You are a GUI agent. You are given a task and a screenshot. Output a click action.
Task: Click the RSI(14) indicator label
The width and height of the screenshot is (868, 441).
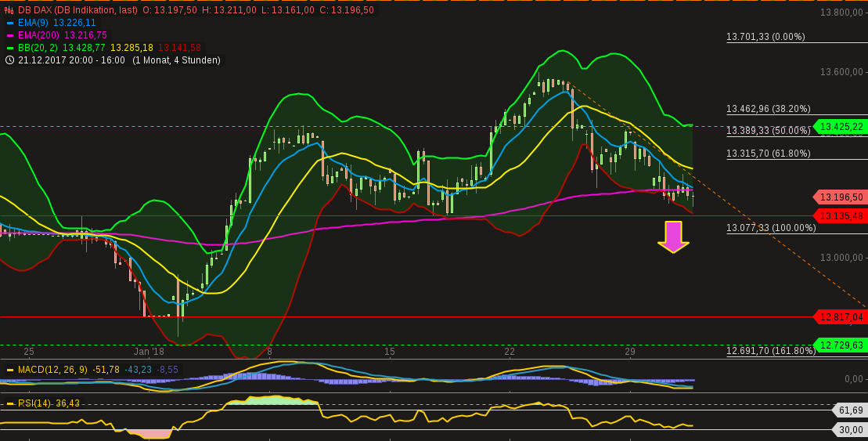(34, 403)
